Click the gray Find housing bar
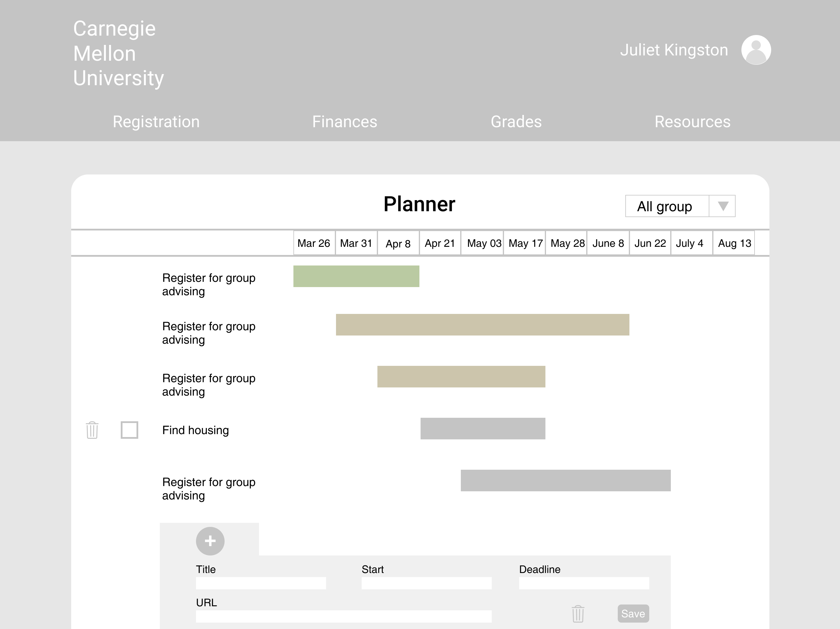The height and width of the screenshot is (629, 840). [483, 429]
